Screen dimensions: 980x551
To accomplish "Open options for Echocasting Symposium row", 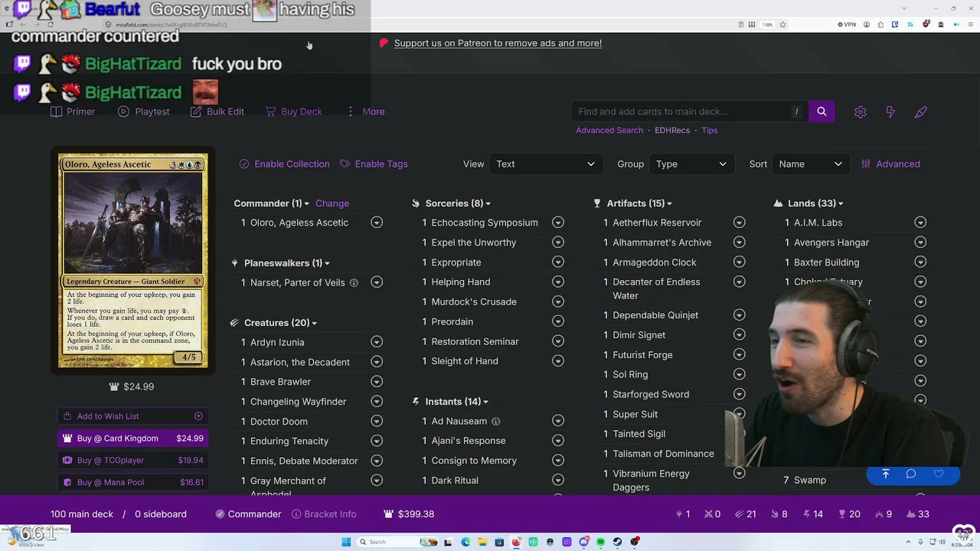I will tap(558, 223).
